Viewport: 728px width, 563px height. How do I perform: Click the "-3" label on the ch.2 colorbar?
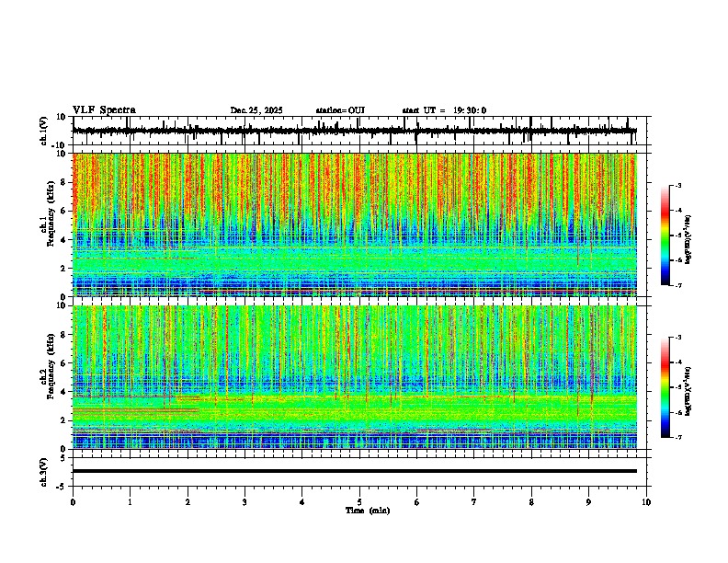pos(677,338)
